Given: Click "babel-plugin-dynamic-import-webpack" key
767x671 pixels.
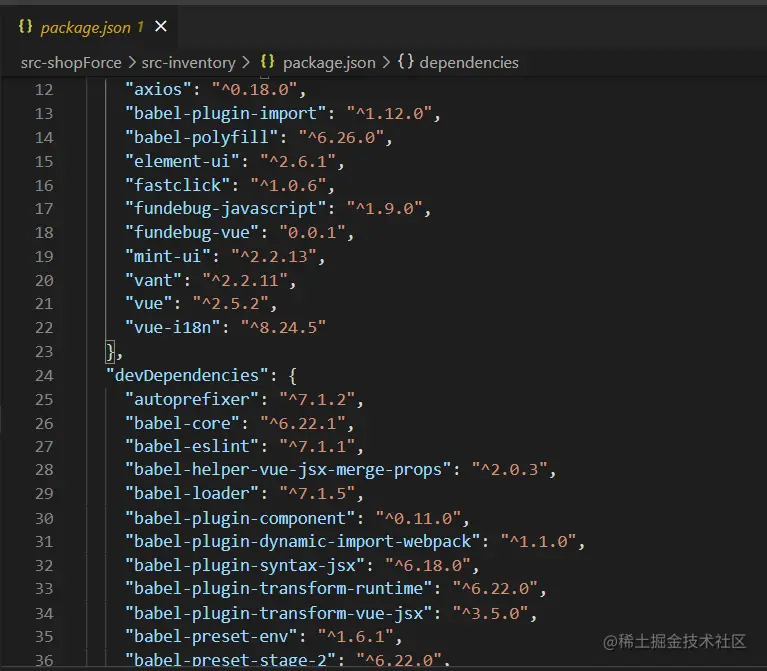Looking at the screenshot, I should [x=302, y=542].
